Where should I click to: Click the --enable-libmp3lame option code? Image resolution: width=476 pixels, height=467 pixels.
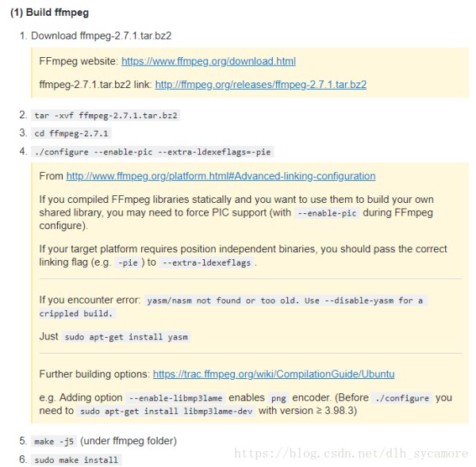pyautogui.click(x=175, y=398)
